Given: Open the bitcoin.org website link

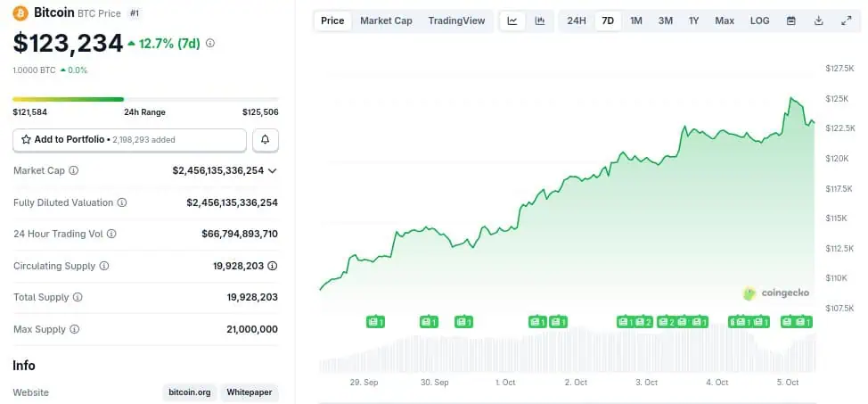Looking at the screenshot, I should tap(190, 392).
